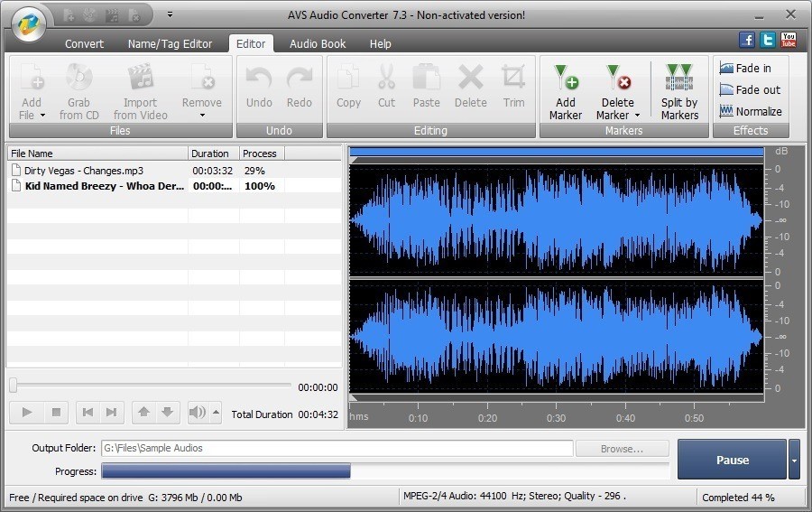Viewport: 812px width, 512px height.
Task: Select Kid Named Breezy file row
Action: (x=174, y=186)
